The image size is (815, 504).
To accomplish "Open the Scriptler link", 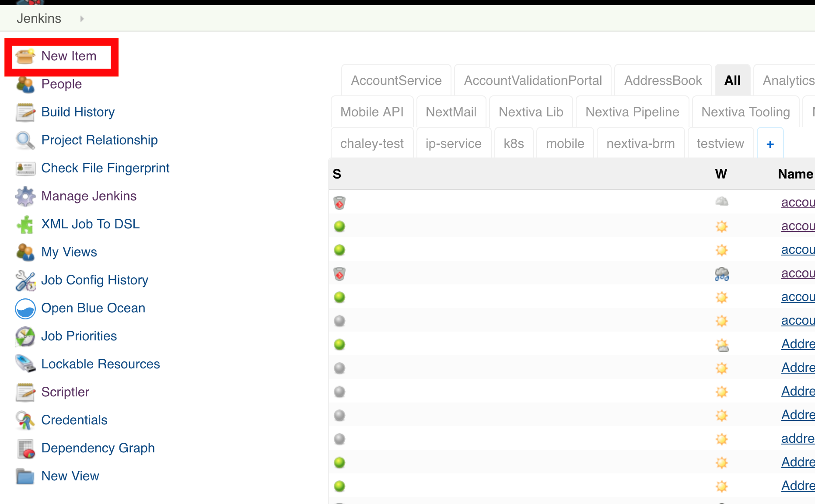I will (65, 392).
